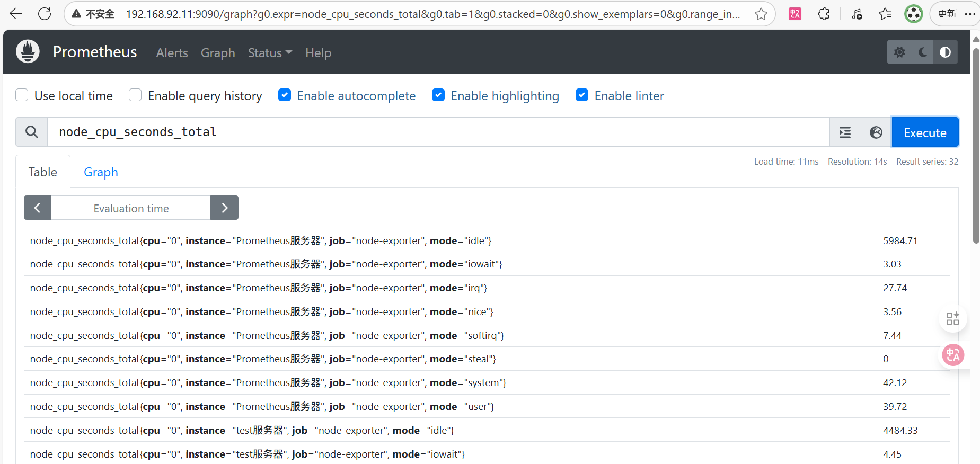This screenshot has height=464, width=980.
Task: Switch to light theme with the sun icon
Action: coord(899,52)
